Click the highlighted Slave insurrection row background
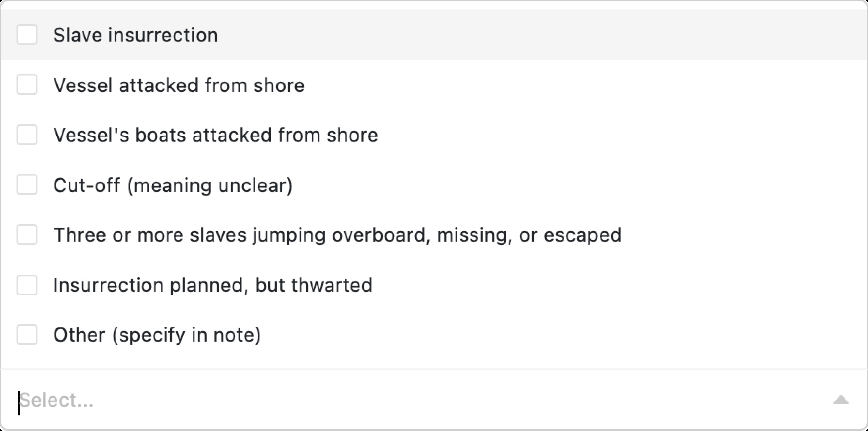 tap(539, 35)
